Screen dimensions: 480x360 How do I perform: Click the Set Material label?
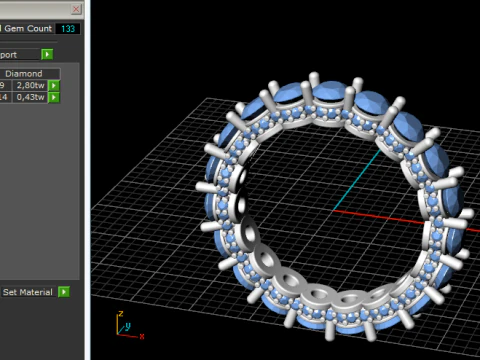tap(28, 292)
